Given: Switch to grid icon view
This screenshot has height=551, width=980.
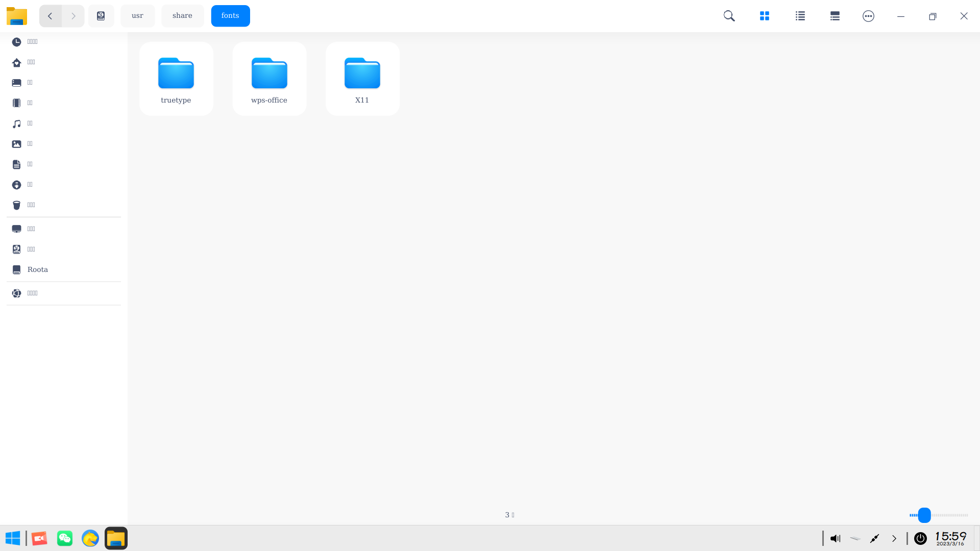Looking at the screenshot, I should click(x=764, y=16).
